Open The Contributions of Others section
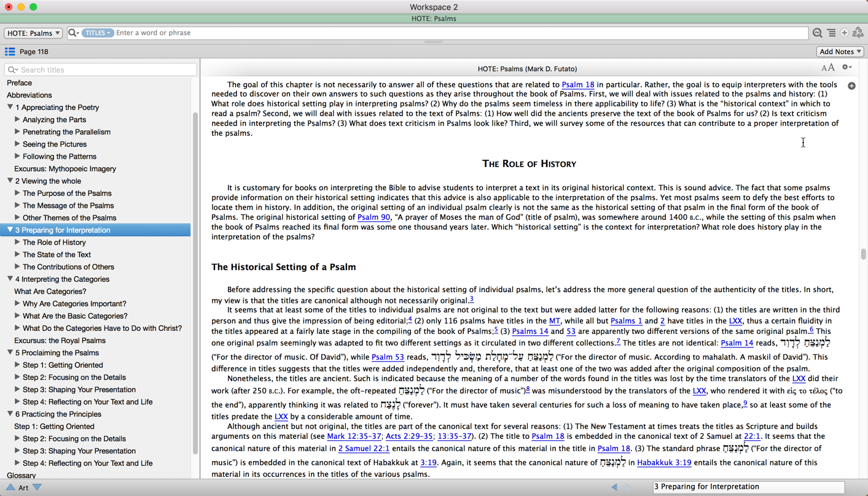868x496 pixels. pyautogui.click(x=68, y=267)
